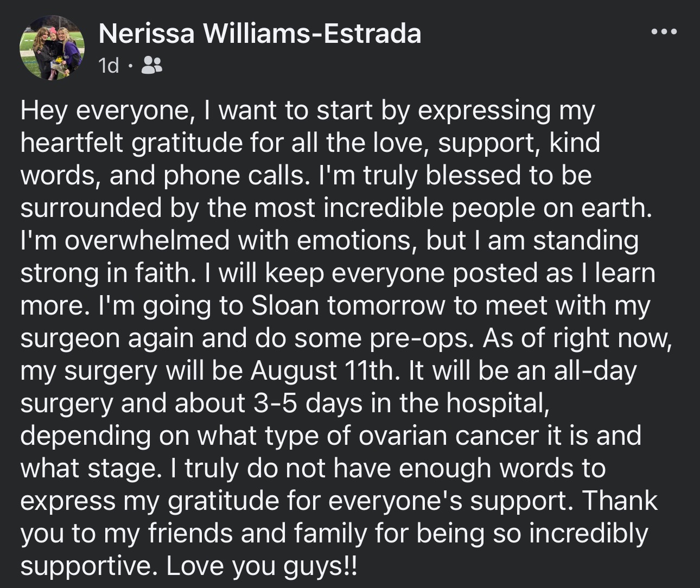Open Nerissa Williams-Estrada's profile name link

[x=260, y=34]
